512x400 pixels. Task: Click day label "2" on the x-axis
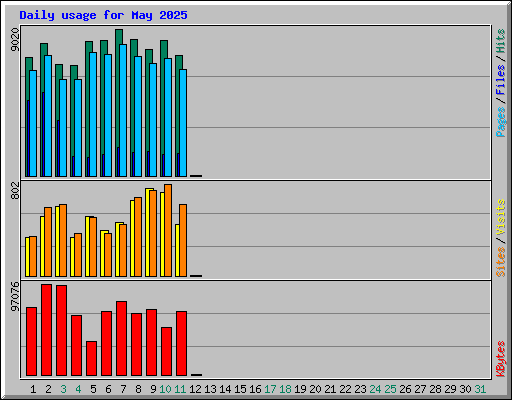click(x=48, y=389)
